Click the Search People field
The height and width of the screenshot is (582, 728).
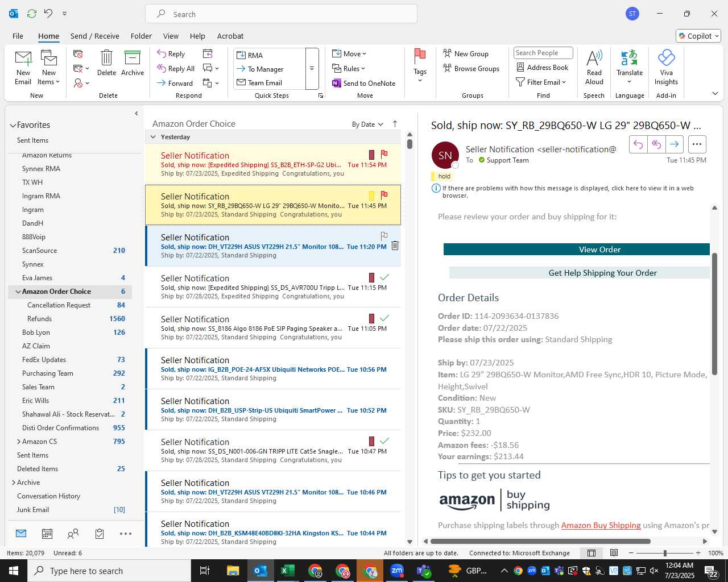pos(543,53)
